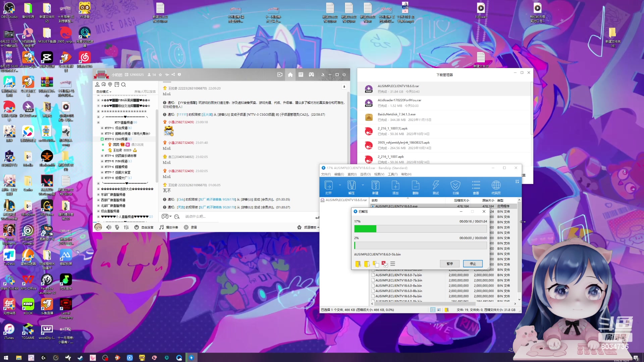Expand the dropdown arrow next to Open (打开)
Screen dimensions: 644x362
[340, 185]
